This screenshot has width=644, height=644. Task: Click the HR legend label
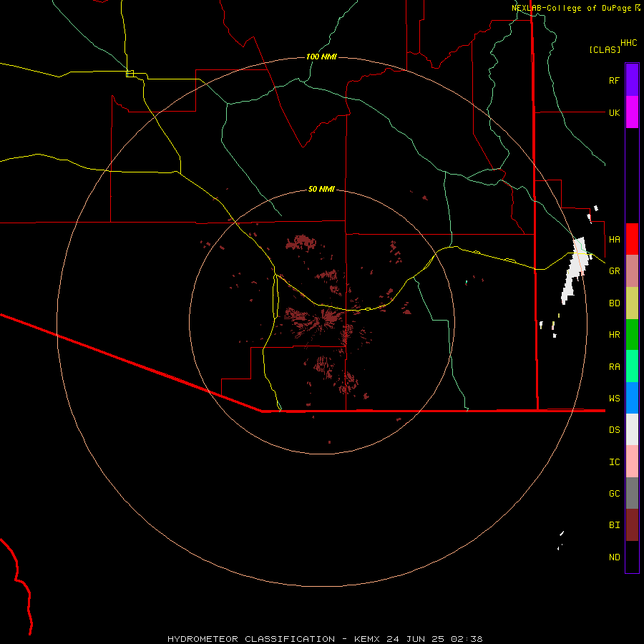click(614, 335)
